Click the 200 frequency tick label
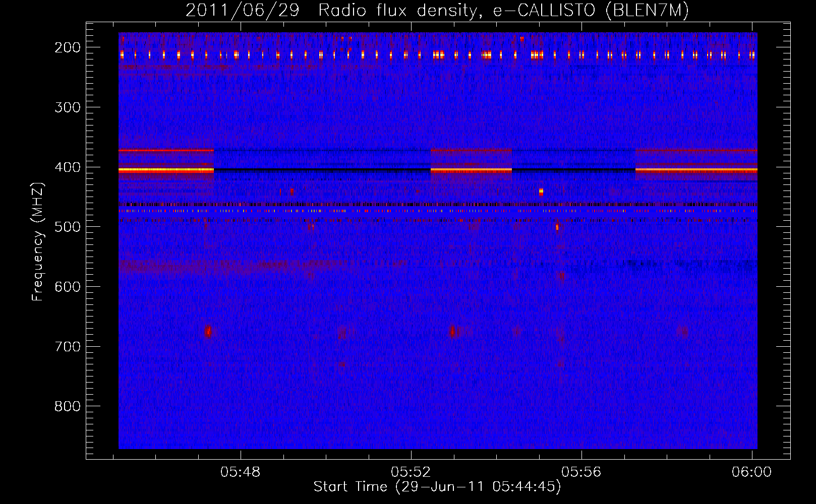The image size is (816, 504). click(67, 47)
